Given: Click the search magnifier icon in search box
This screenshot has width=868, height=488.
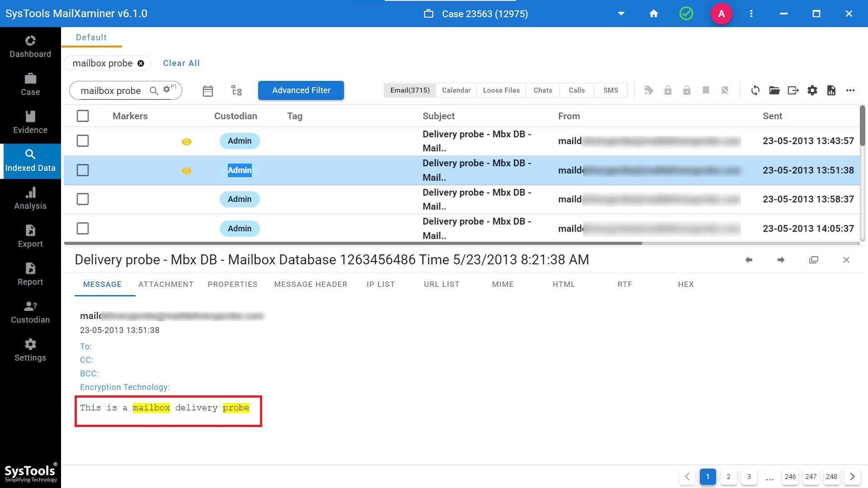Looking at the screenshot, I should pos(154,91).
